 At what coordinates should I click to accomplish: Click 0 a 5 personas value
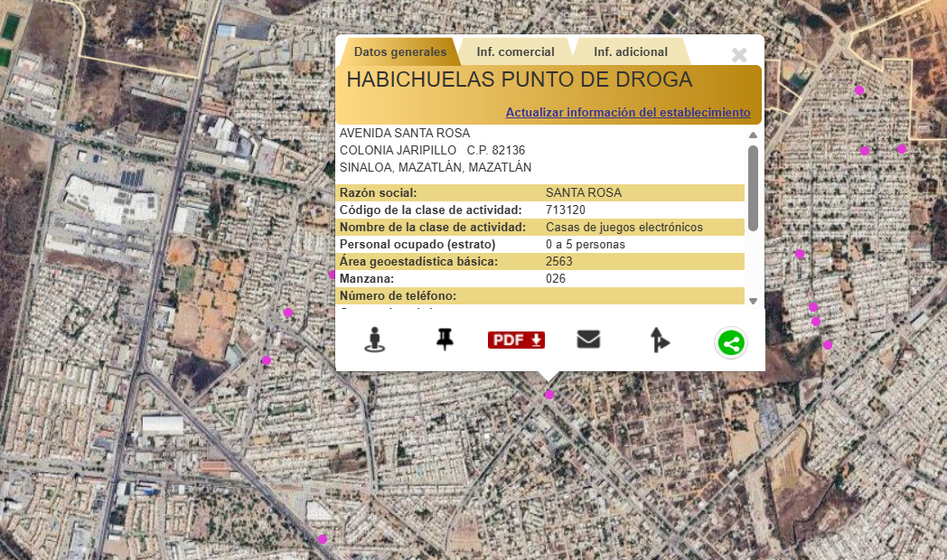[586, 245]
